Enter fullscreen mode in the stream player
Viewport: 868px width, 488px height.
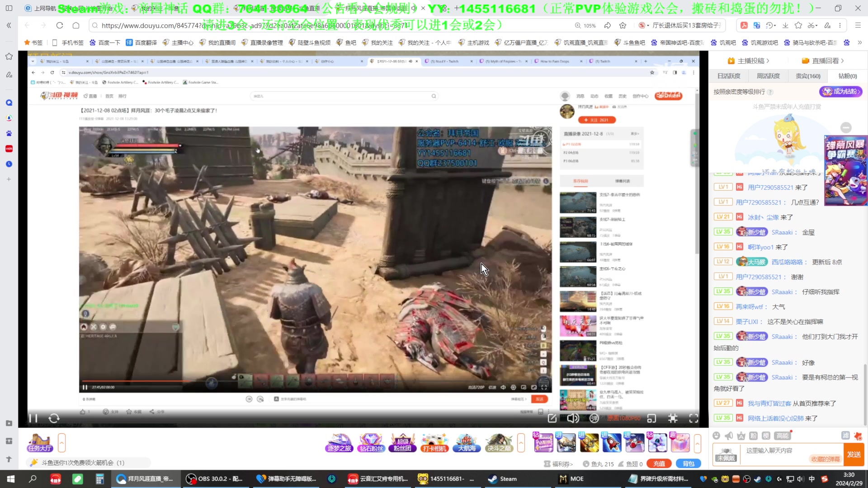coord(693,418)
